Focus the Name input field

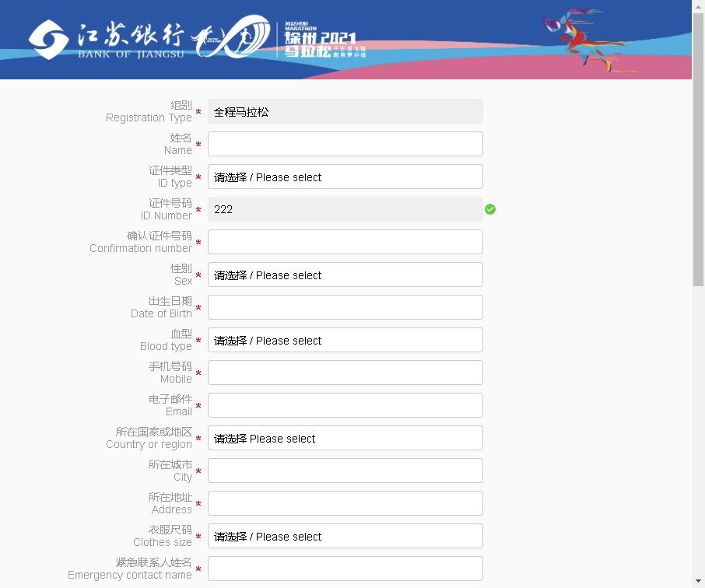click(x=345, y=144)
